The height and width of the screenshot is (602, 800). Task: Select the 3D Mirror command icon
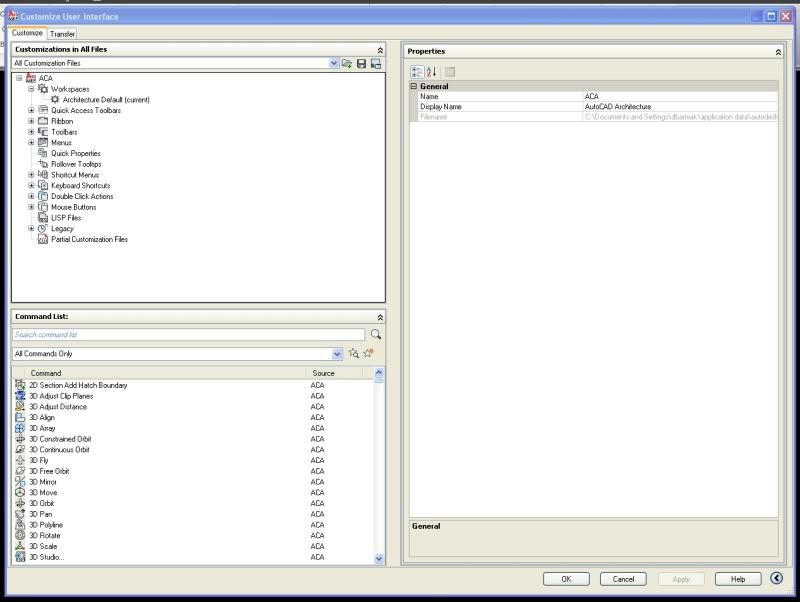(x=20, y=482)
